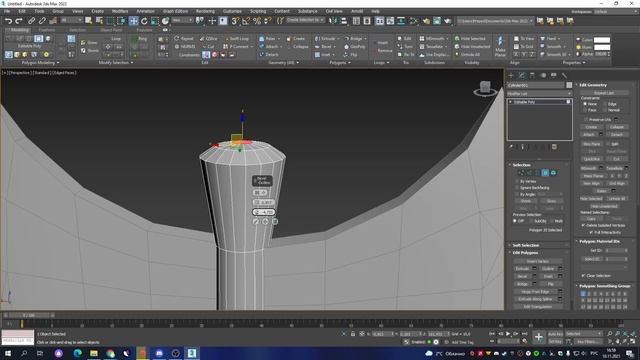
Task: Select SubObj preview selection radio button
Action: pyautogui.click(x=531, y=221)
